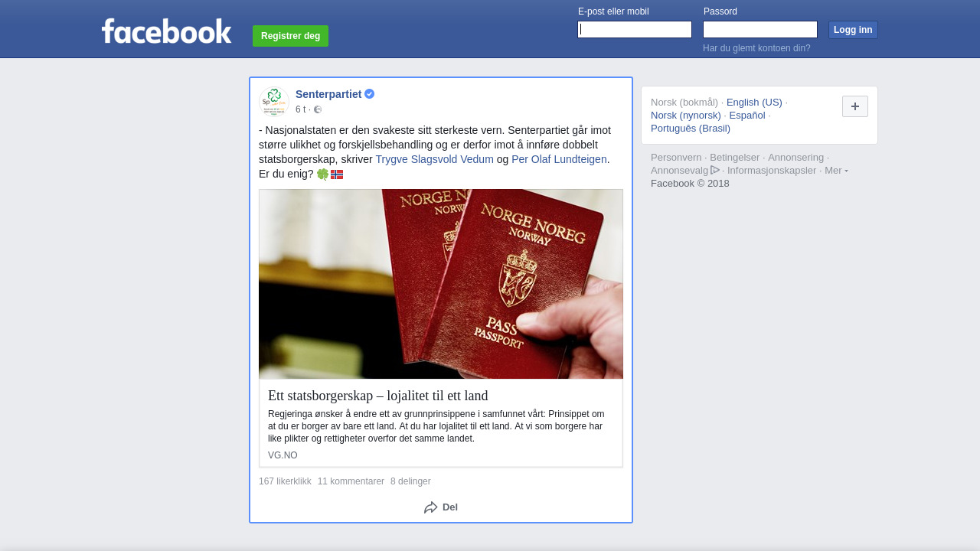Image resolution: width=980 pixels, height=551 pixels.
Task: Open Senterpartiet profile picture
Action: point(274,101)
